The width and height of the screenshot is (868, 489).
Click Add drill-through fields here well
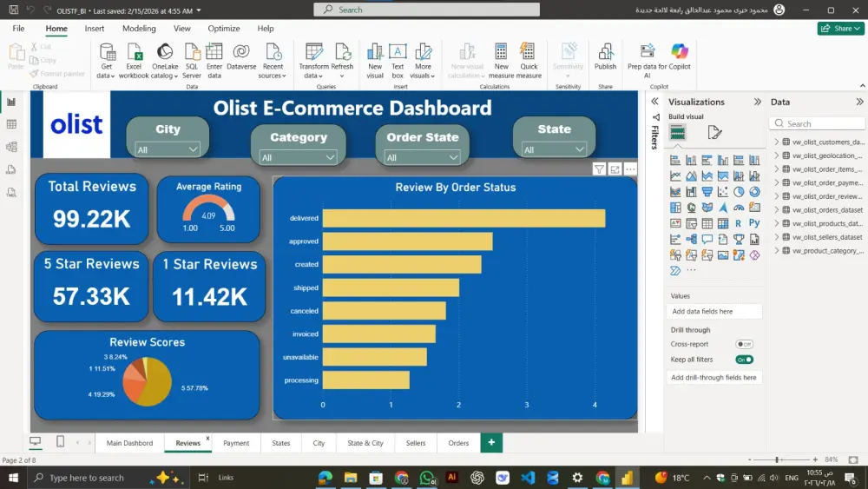[x=714, y=378]
